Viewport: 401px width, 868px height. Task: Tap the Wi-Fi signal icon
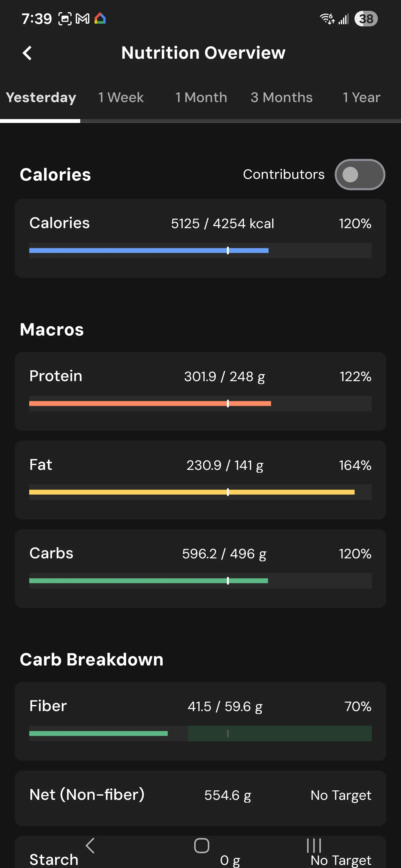pyautogui.click(x=327, y=19)
